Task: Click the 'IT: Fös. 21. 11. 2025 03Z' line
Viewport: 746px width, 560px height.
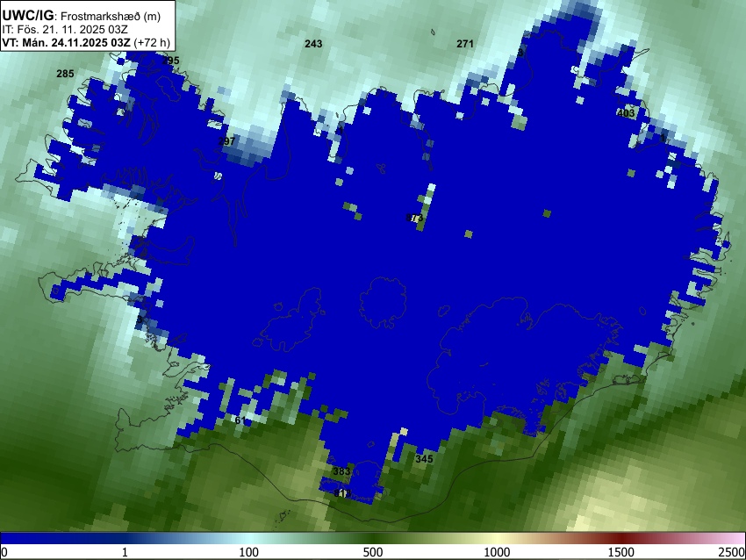Action: tap(65, 30)
